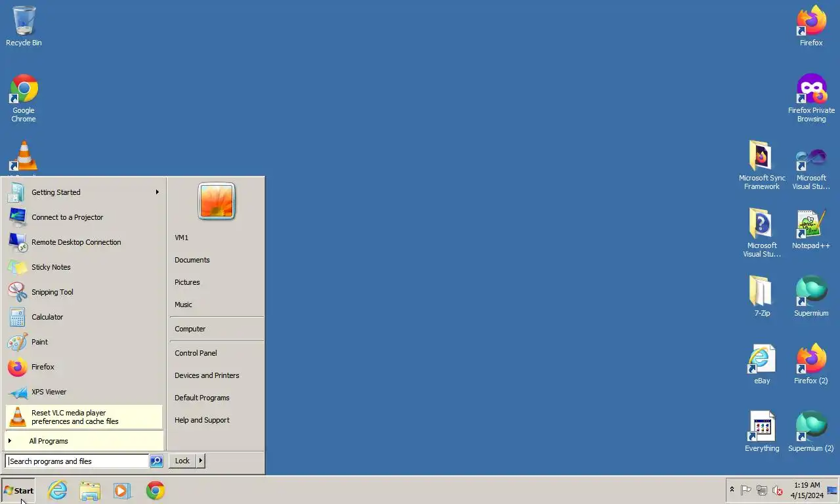Open the Google Chrome desktop shortcut
The width and height of the screenshot is (840, 504).
tap(24, 98)
